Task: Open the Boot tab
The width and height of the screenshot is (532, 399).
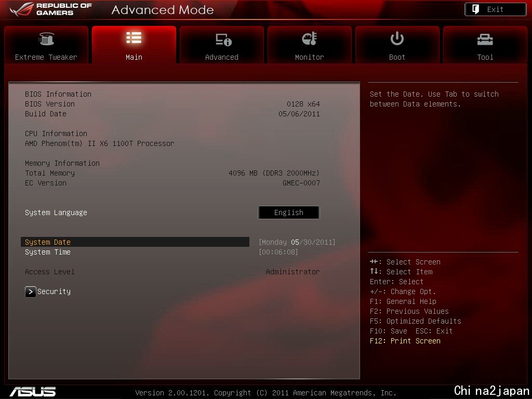Action: (x=397, y=45)
